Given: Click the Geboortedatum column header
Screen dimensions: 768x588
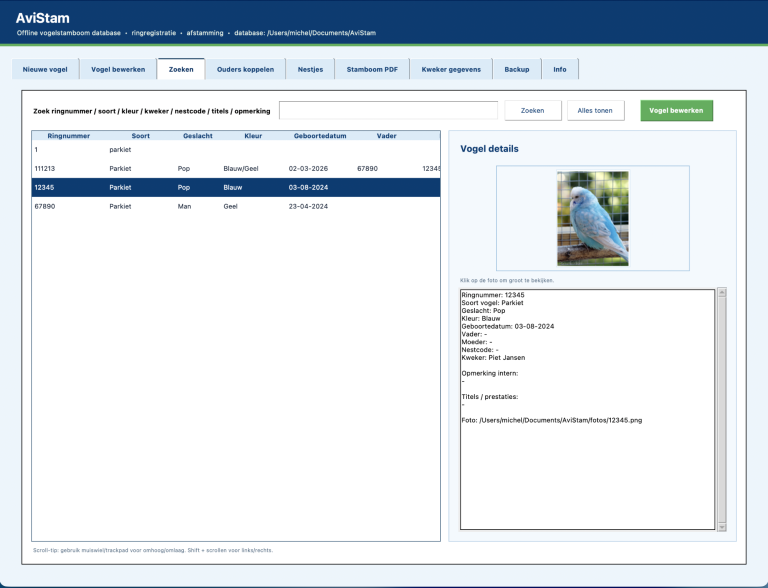Looking at the screenshot, I should 320,136.
